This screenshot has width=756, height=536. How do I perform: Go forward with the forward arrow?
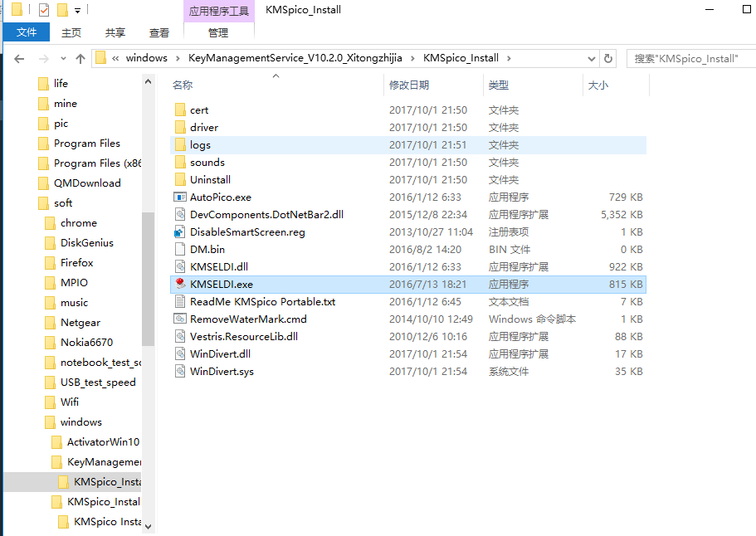pyautogui.click(x=44, y=59)
